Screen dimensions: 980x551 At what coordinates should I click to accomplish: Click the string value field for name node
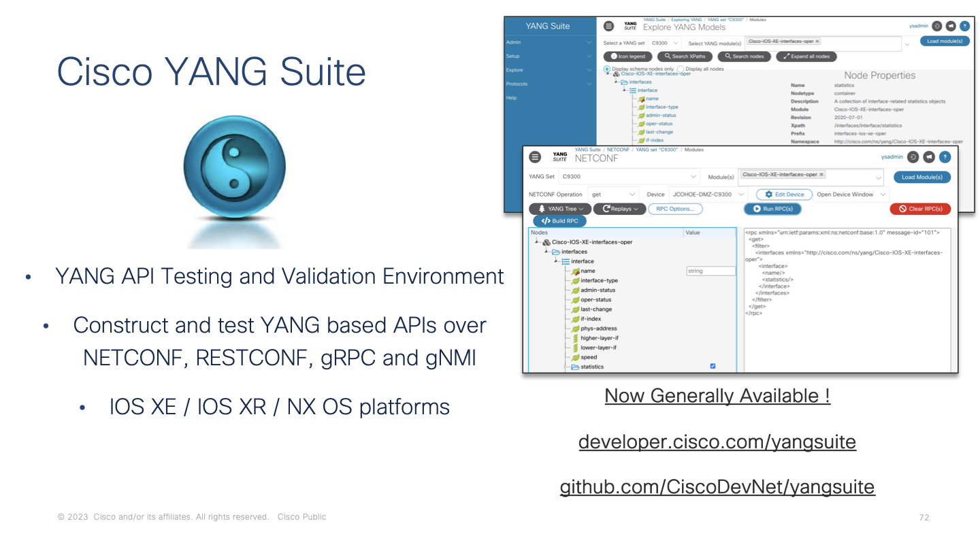click(710, 271)
